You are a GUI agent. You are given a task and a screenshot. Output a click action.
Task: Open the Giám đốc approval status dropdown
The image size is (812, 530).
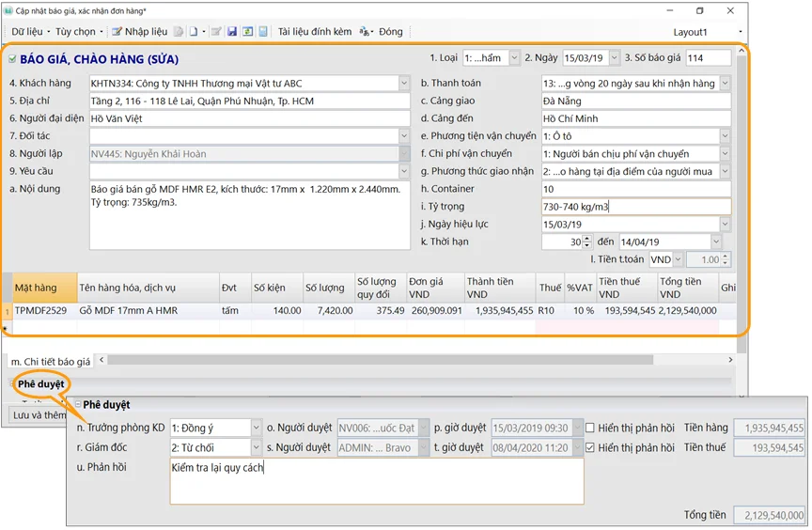coord(256,448)
